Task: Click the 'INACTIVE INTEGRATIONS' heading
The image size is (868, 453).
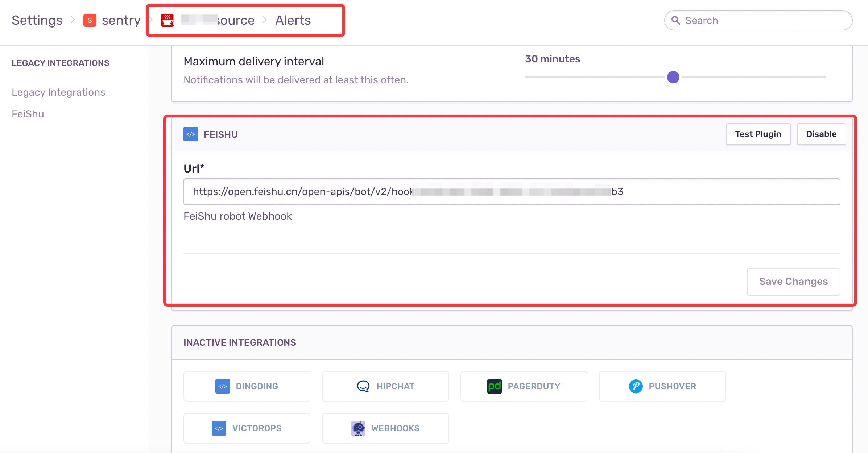Action: pos(240,342)
